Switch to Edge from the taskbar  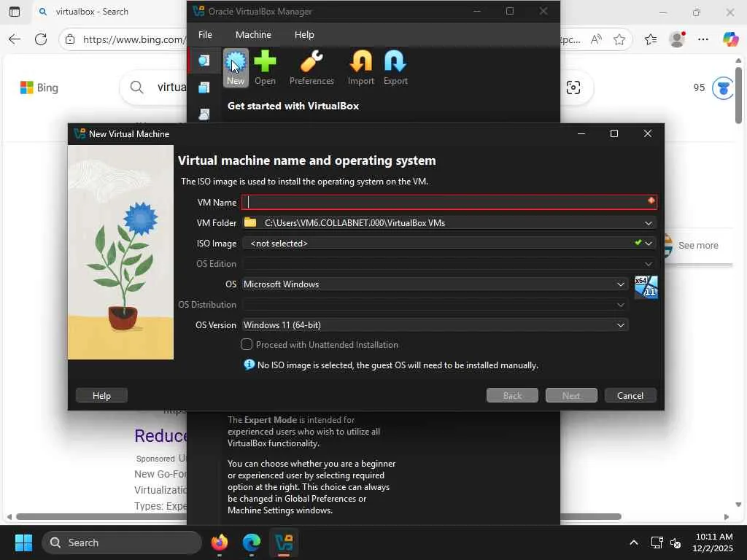252,542
